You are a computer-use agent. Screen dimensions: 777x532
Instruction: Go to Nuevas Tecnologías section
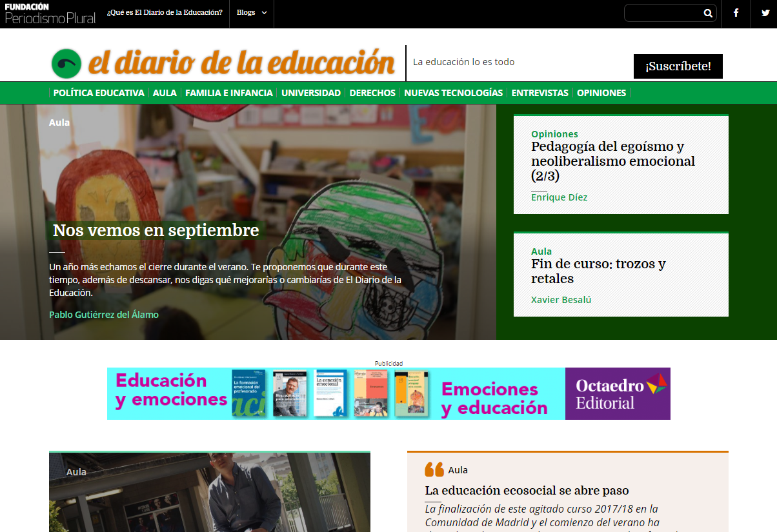click(x=453, y=93)
